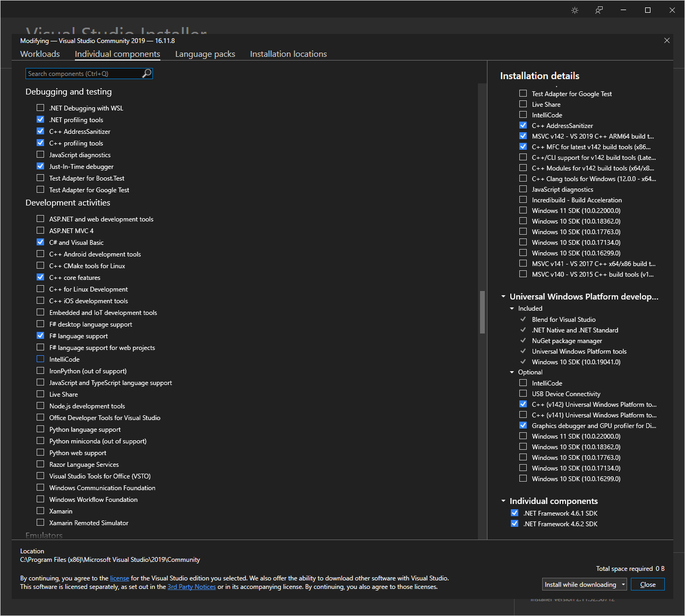685x616 pixels.
Task: Check Windows 11 SDK under Optional group
Action: (523, 436)
